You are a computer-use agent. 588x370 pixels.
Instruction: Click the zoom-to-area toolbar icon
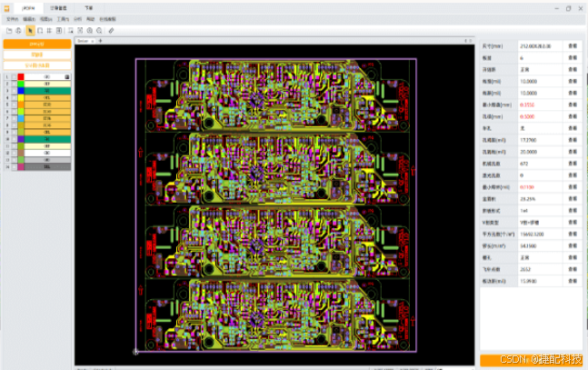71,31
